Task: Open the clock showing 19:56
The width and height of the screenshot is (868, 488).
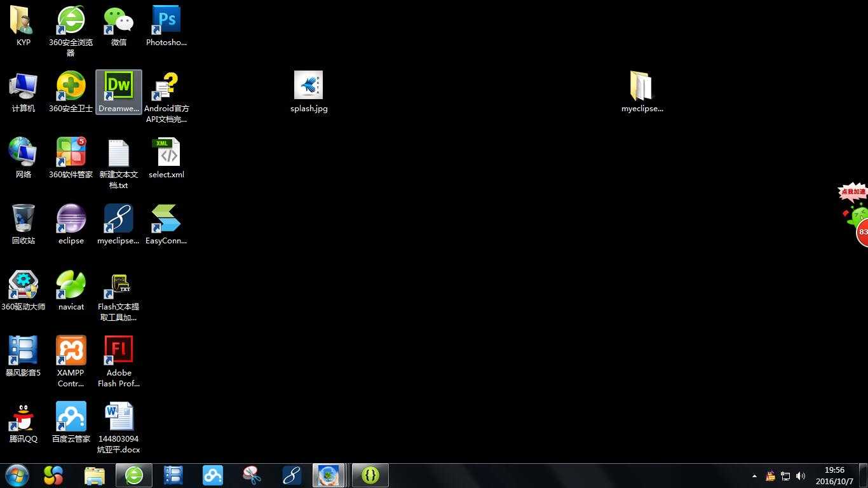Action: pos(834,476)
